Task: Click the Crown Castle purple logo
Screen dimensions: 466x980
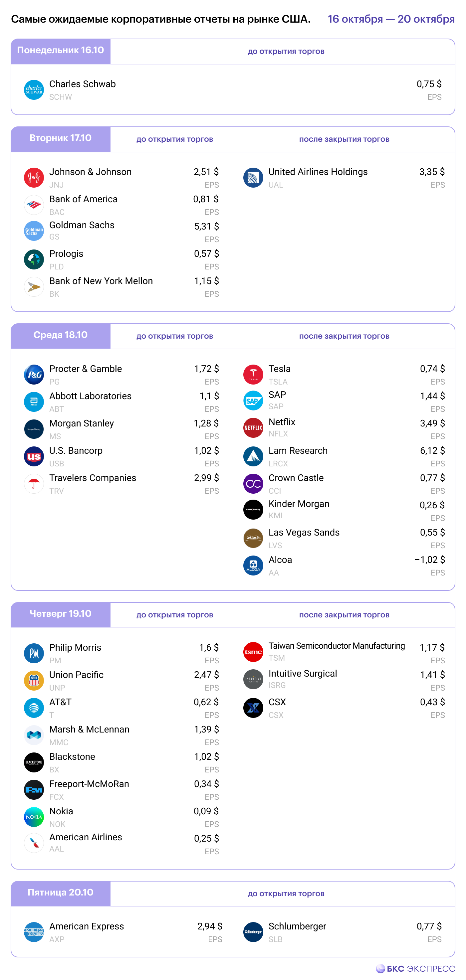Action: coord(253,484)
